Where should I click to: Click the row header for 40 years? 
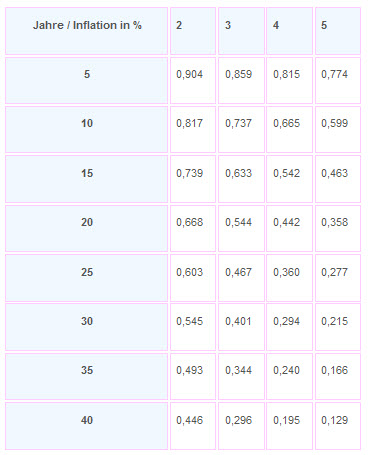point(87,426)
